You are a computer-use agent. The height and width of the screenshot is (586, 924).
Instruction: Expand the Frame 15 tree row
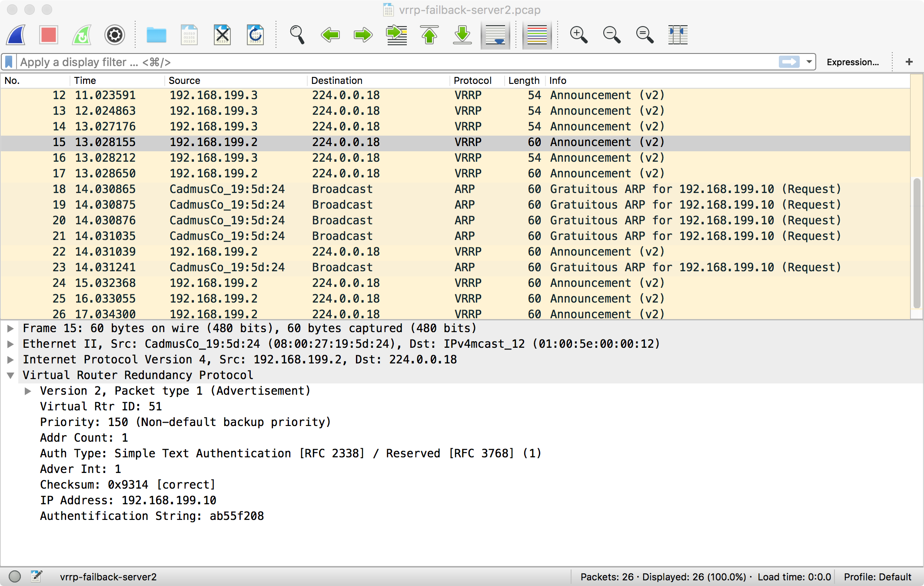(10, 328)
